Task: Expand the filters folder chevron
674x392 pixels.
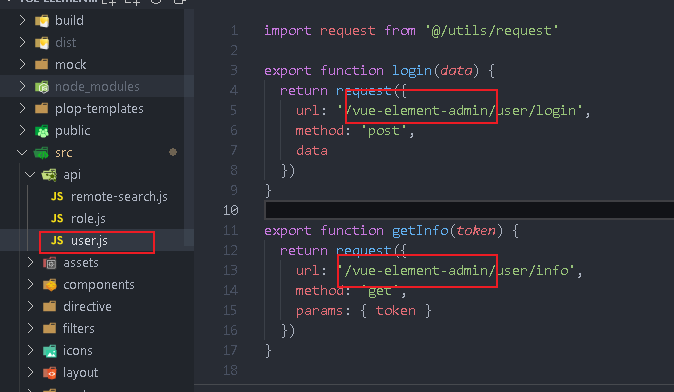Action: [x=31, y=328]
